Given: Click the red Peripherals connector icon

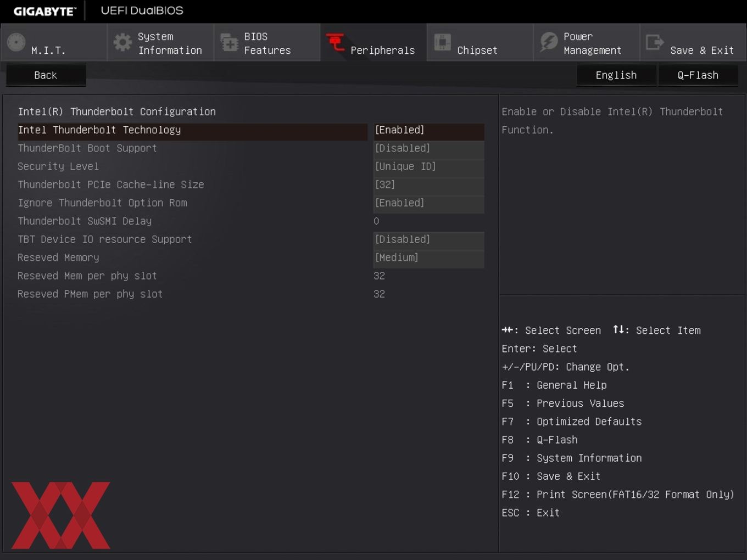Looking at the screenshot, I should (336, 42).
